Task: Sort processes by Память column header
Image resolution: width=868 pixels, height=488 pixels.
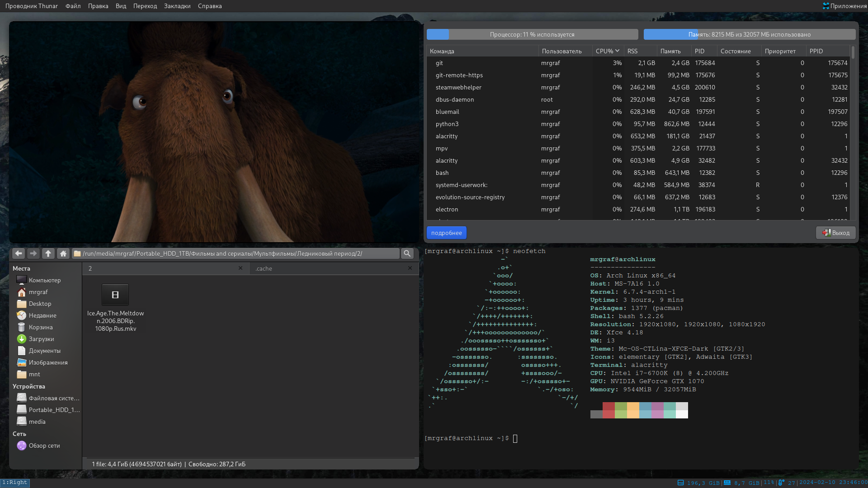Action: [x=674, y=51]
